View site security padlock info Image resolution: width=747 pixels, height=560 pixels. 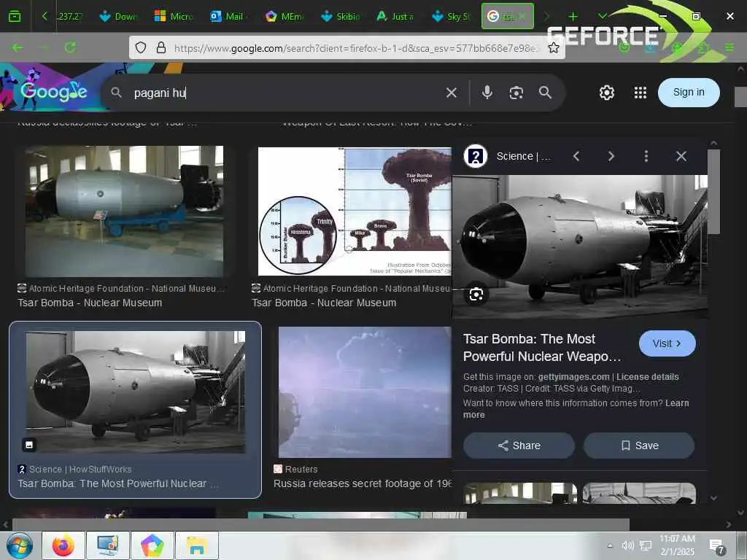coord(161,47)
